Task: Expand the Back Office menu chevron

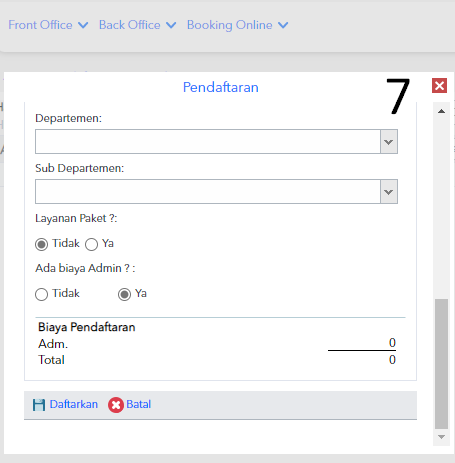Action: (171, 25)
